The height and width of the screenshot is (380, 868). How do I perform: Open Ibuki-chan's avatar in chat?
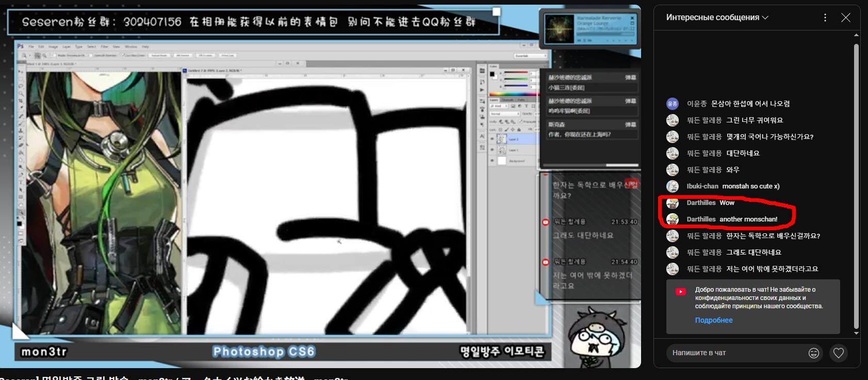tap(673, 186)
